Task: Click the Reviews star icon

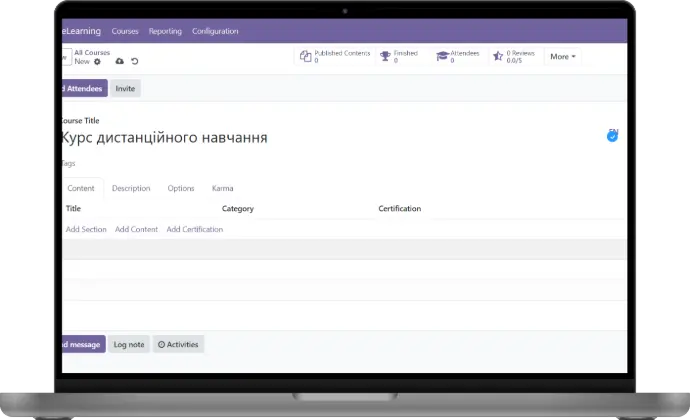Action: pyautogui.click(x=498, y=57)
